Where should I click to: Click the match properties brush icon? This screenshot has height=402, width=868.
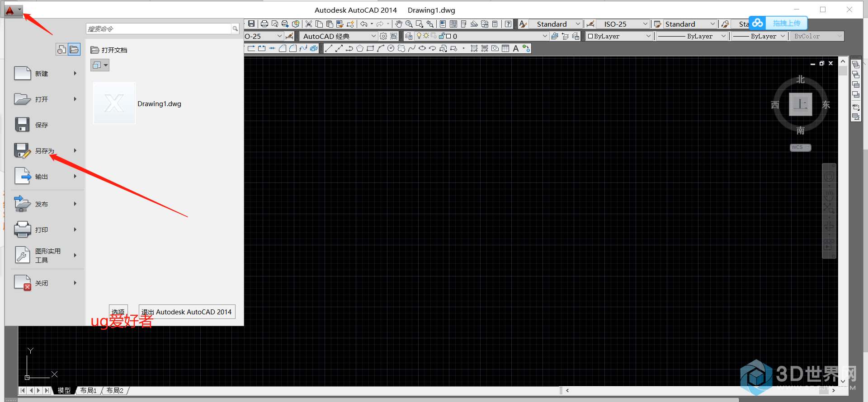[340, 24]
